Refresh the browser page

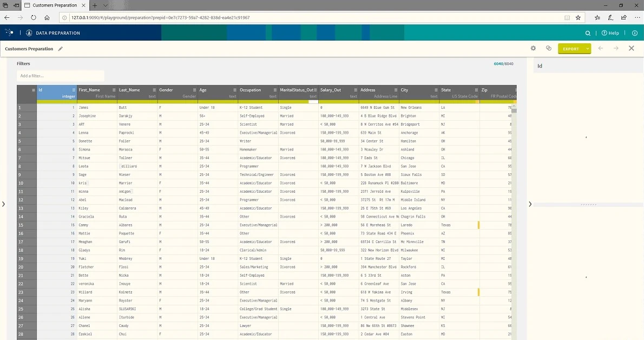point(34,18)
